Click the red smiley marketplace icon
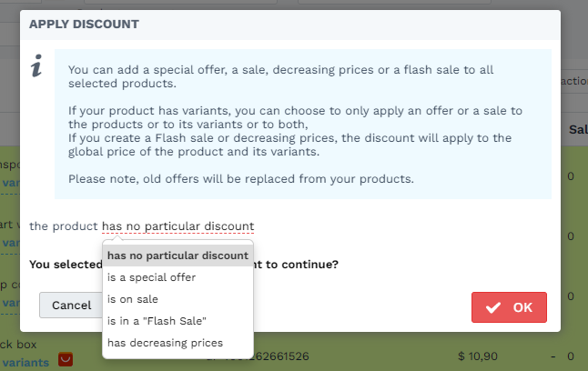 coord(66,359)
